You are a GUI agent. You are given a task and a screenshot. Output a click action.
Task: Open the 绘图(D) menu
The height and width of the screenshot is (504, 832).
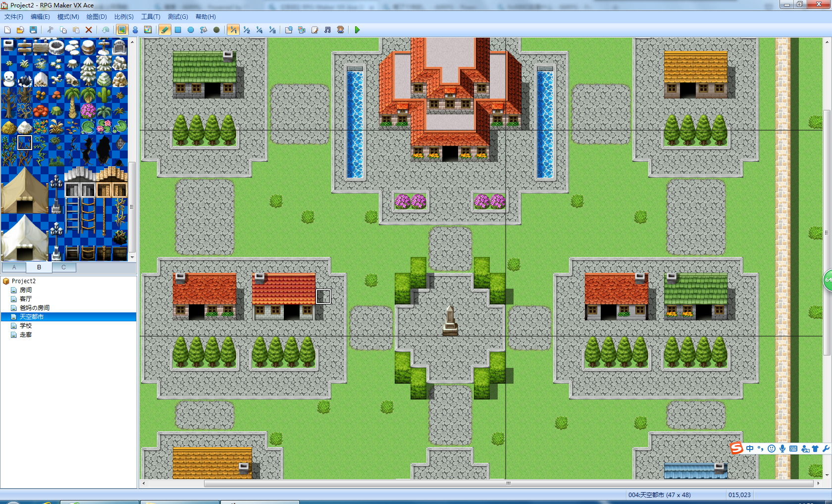coord(97,17)
